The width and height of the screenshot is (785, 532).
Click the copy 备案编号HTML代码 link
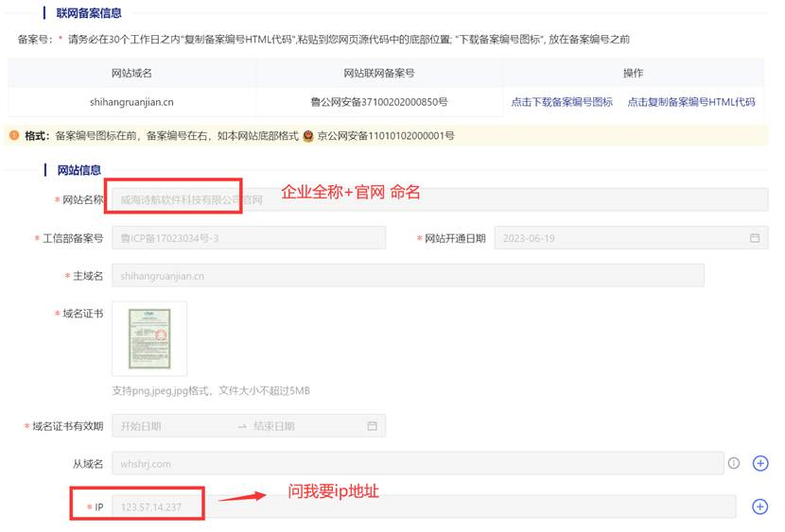click(690, 102)
